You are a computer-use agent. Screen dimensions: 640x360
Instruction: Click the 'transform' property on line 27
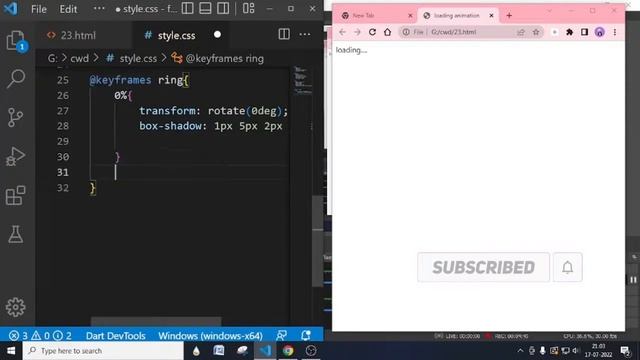coord(167,111)
